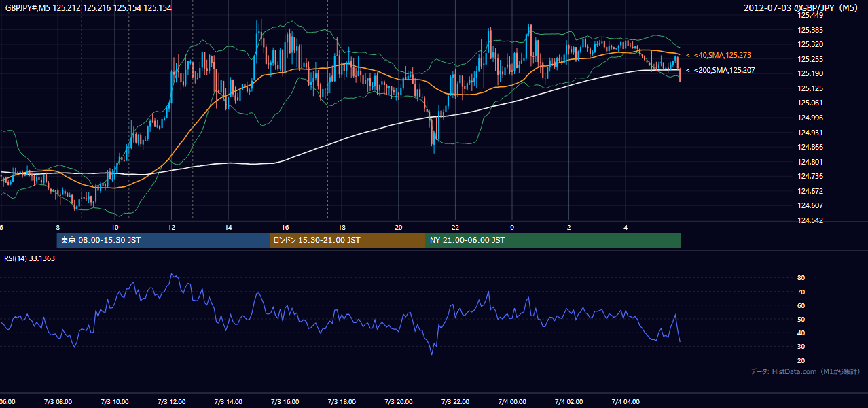Click price axis value 125.320

(x=810, y=44)
